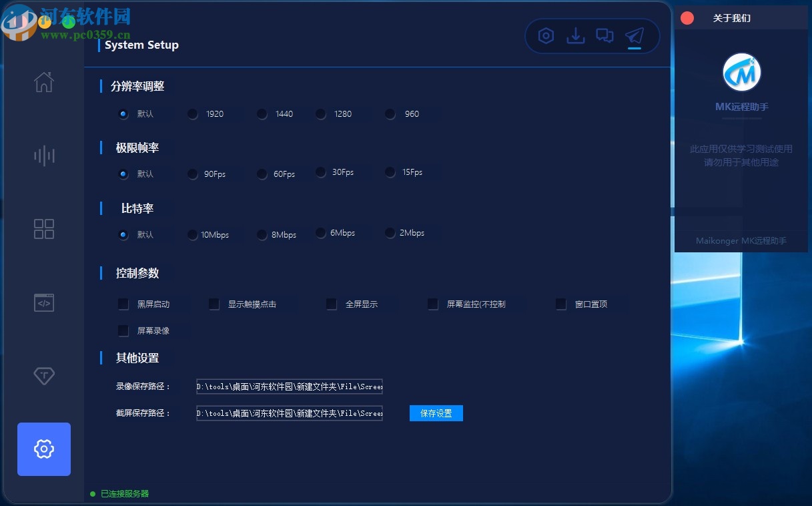Open the apps grid panel in sidebar

[43, 228]
